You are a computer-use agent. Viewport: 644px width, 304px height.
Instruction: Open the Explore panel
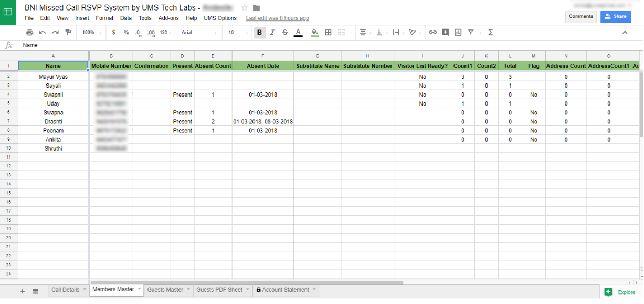pyautogui.click(x=620, y=292)
